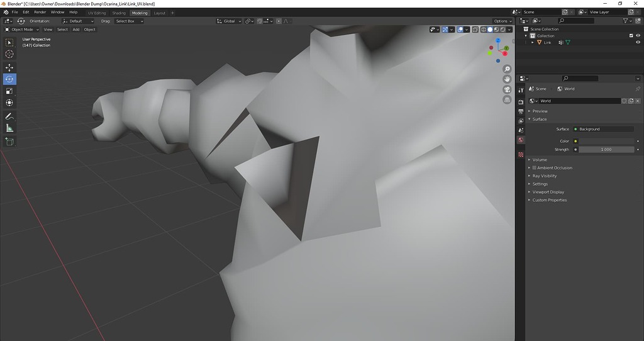Image resolution: width=644 pixels, height=341 pixels.
Task: Click the World color swatch field
Action: (606, 141)
